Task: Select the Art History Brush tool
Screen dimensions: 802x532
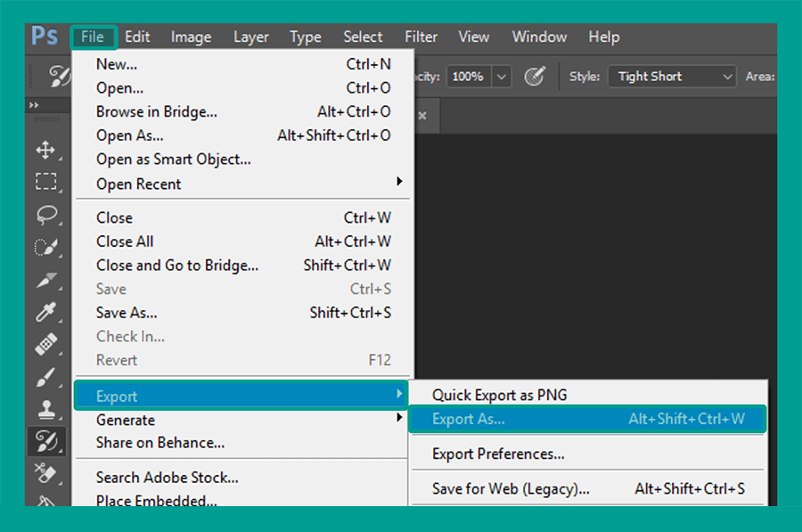Action: [46, 441]
